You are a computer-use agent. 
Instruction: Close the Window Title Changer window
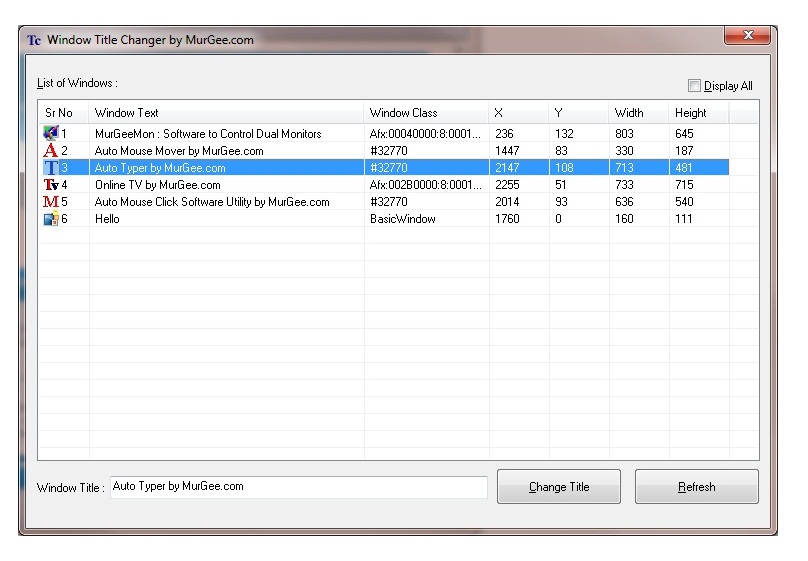[x=748, y=35]
